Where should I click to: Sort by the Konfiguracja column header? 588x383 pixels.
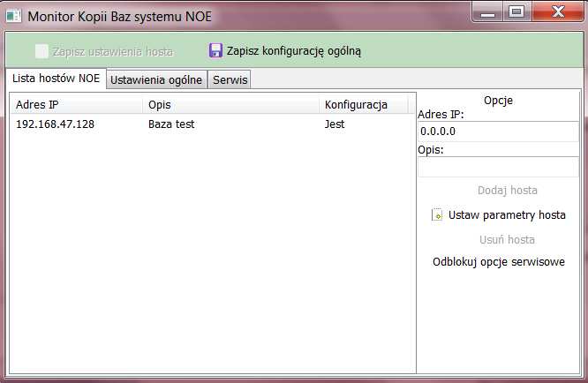pos(364,104)
